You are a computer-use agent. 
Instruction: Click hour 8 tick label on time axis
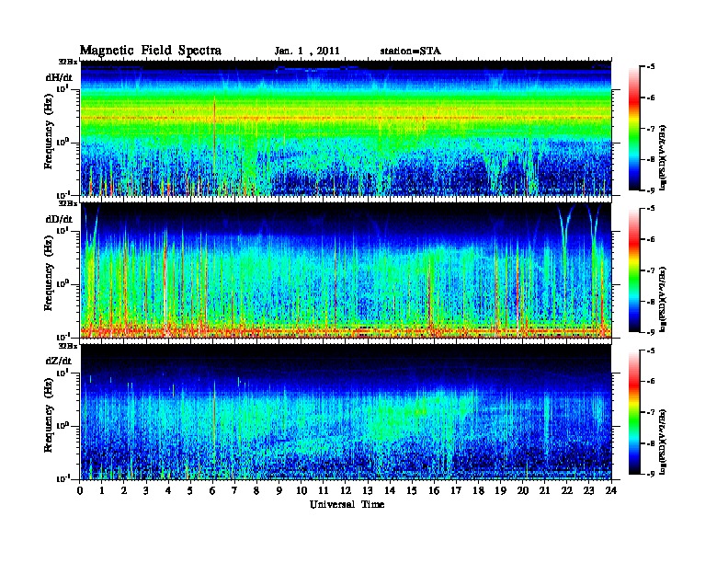point(256,490)
